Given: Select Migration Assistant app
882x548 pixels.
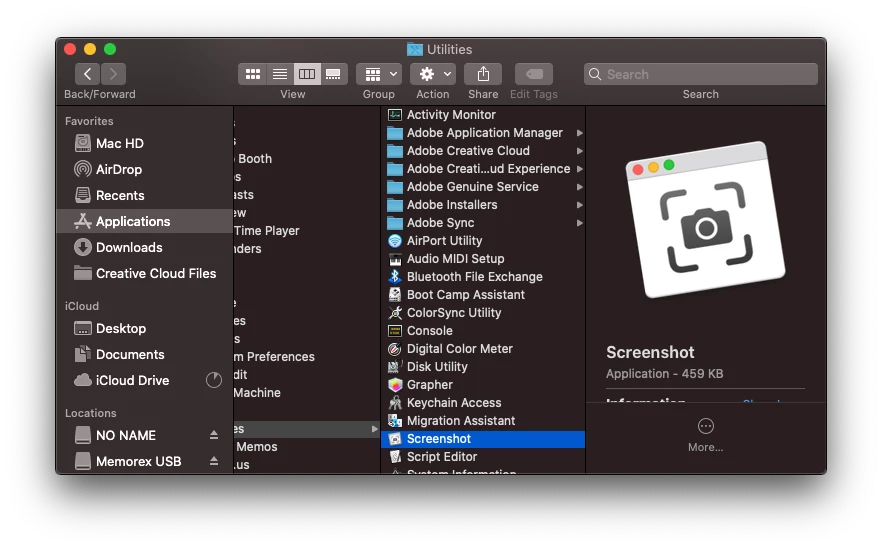Looking at the screenshot, I should 483,421.
